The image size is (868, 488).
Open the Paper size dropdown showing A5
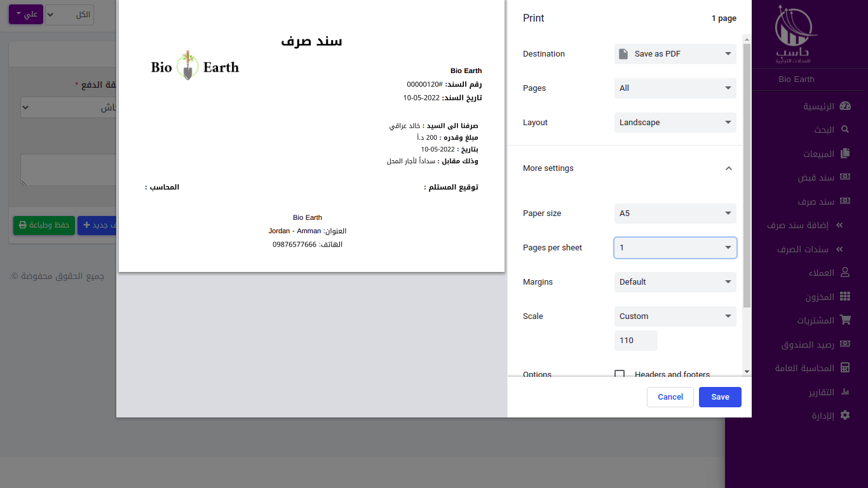675,213
